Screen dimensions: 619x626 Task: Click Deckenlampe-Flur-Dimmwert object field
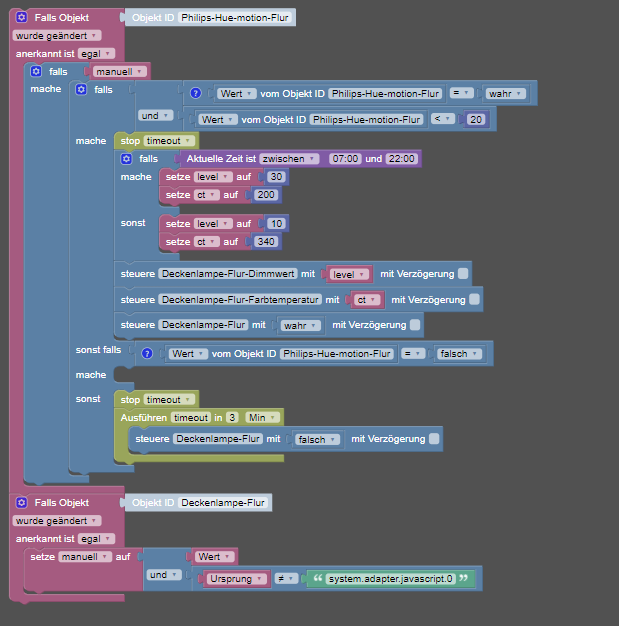228,273
